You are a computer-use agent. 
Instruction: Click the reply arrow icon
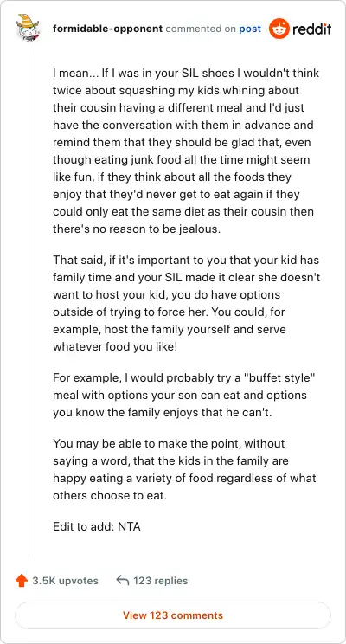(x=122, y=580)
